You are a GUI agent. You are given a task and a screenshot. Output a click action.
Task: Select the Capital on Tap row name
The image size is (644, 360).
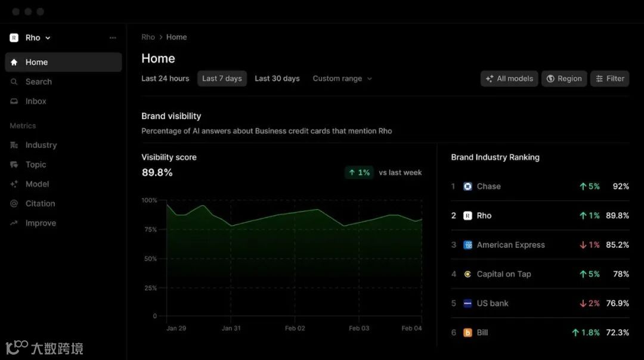tap(503, 274)
